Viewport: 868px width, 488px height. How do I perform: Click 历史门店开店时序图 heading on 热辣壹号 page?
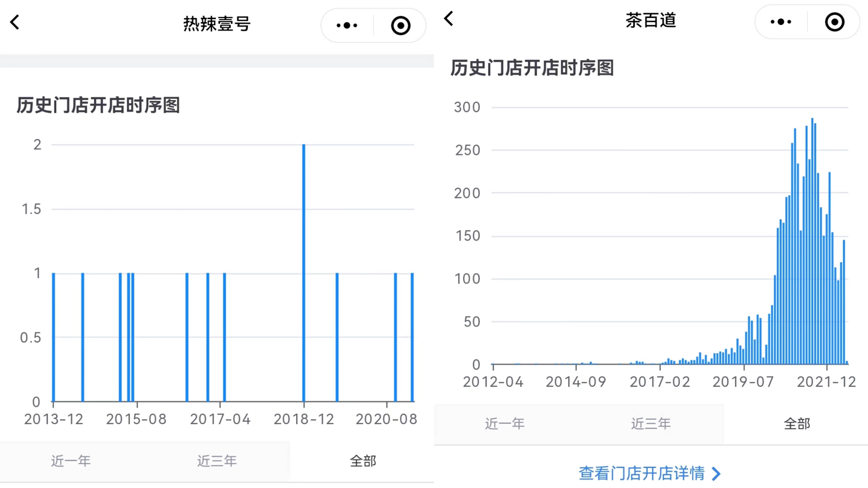98,105
